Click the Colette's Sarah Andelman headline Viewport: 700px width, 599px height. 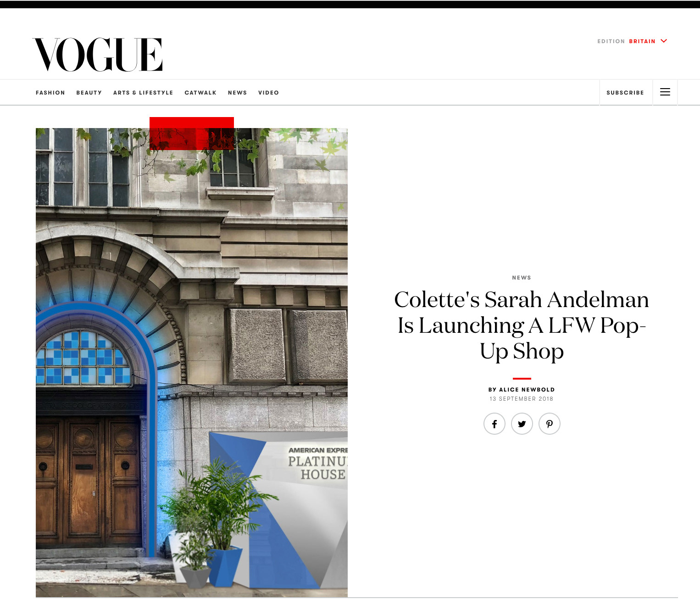coord(522,325)
